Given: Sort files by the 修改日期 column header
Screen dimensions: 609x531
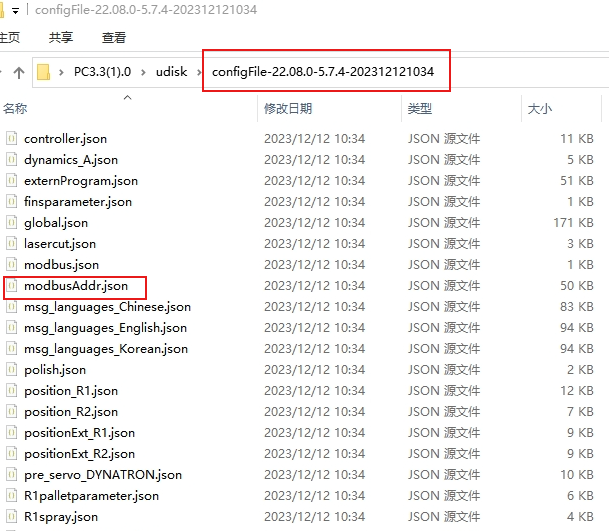Looking at the screenshot, I should (x=288, y=108).
